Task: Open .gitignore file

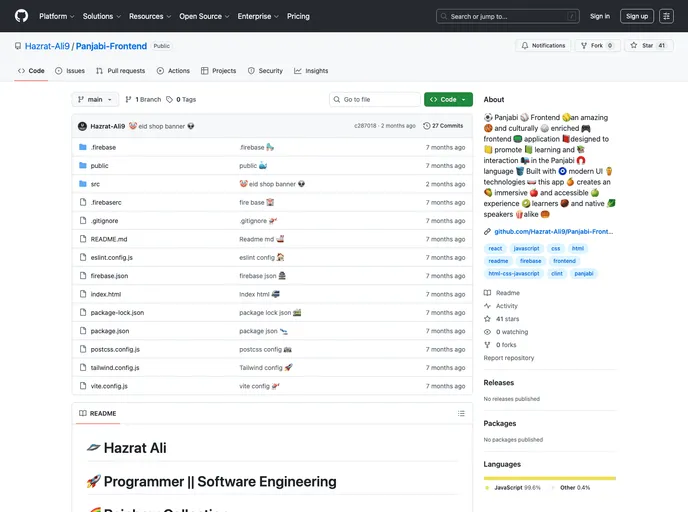Action: coord(104,221)
